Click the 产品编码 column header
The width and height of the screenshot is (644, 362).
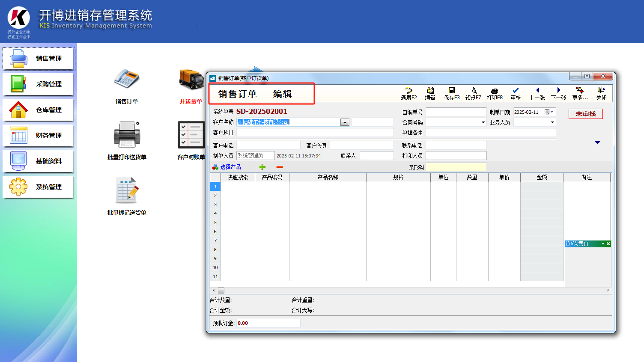click(x=272, y=177)
